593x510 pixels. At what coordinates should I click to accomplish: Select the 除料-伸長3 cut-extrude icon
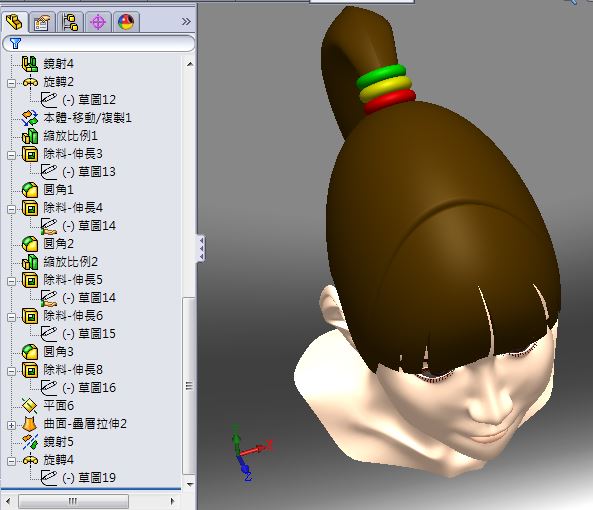pyautogui.click(x=29, y=154)
